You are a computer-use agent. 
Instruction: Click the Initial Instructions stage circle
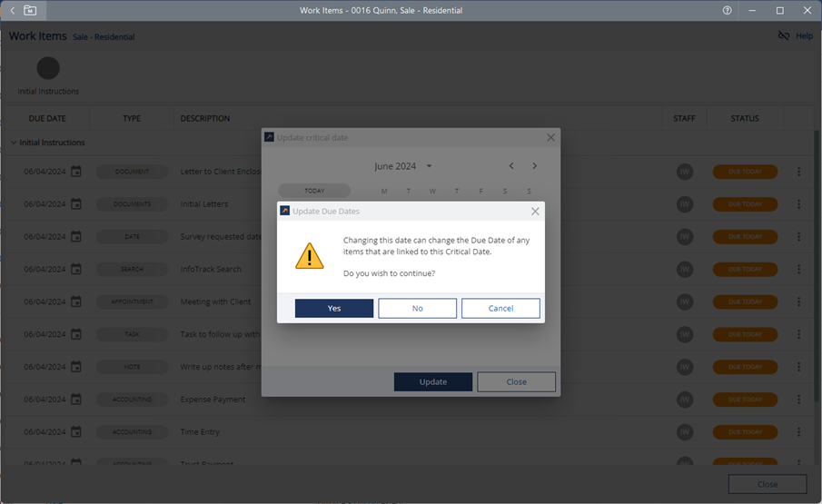[48, 68]
